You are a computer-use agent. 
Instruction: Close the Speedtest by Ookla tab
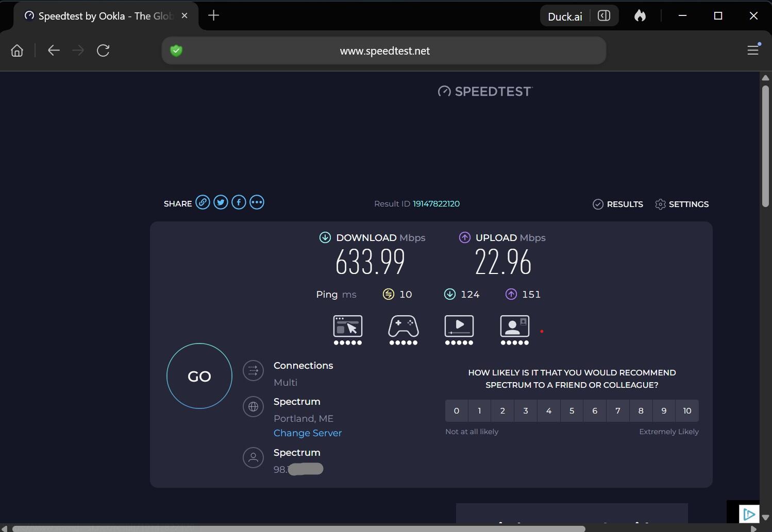(x=184, y=16)
